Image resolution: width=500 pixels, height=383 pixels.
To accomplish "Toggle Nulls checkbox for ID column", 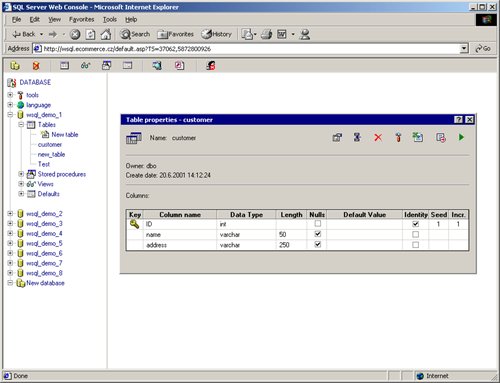I will (x=318, y=224).
